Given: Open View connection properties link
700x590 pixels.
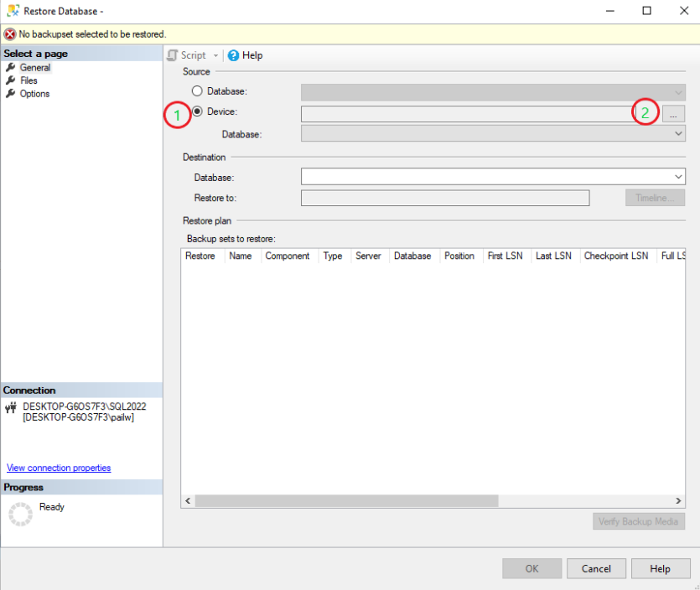Looking at the screenshot, I should coord(59,468).
